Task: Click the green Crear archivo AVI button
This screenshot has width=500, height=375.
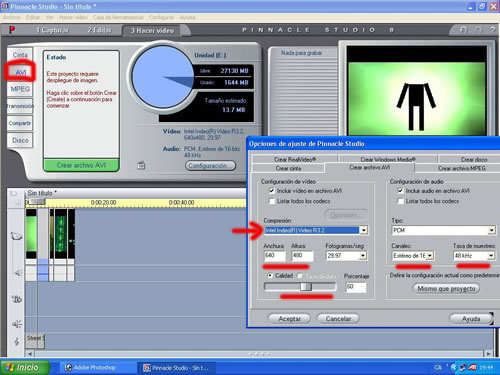Action: [x=81, y=165]
